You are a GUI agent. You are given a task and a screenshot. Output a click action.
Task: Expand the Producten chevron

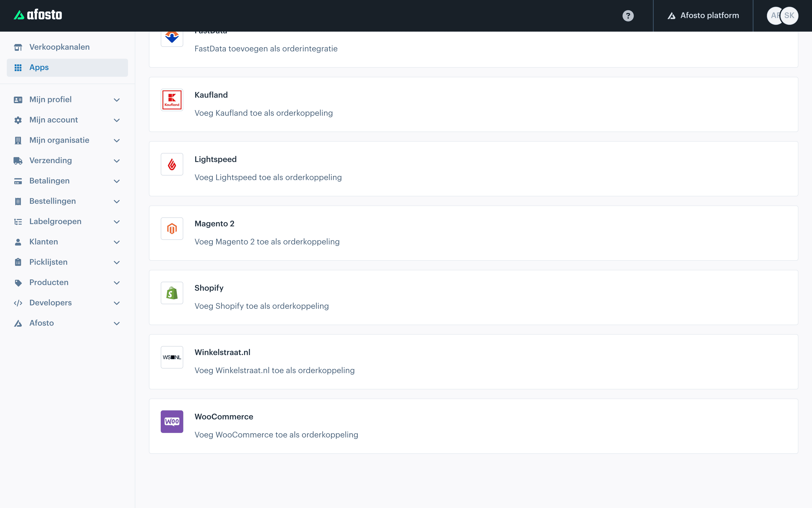pos(117,283)
